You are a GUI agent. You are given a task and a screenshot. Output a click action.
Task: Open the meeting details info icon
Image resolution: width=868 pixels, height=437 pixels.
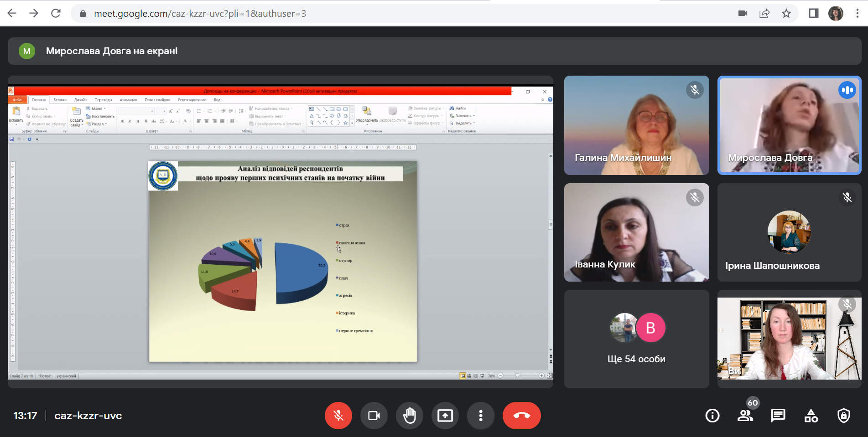tap(712, 416)
